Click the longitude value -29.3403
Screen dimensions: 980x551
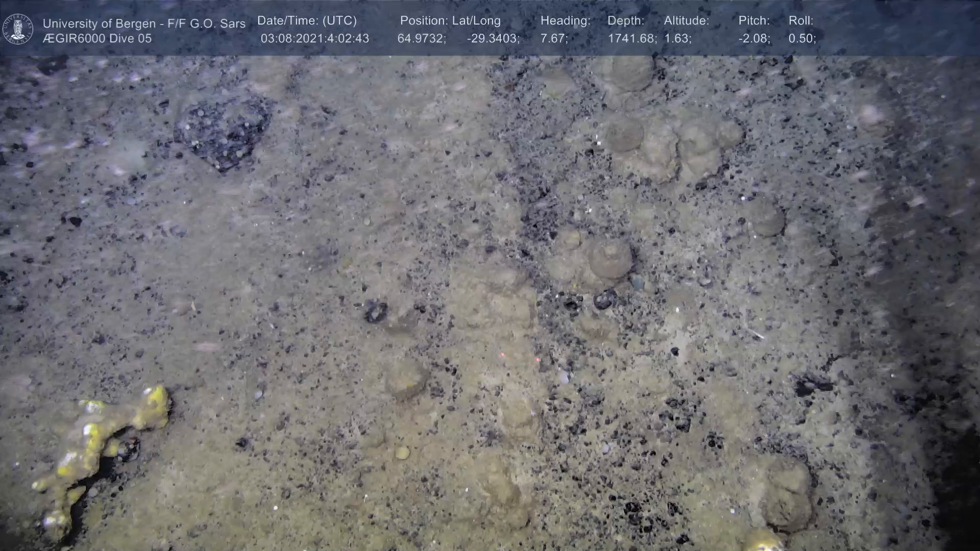(493, 38)
